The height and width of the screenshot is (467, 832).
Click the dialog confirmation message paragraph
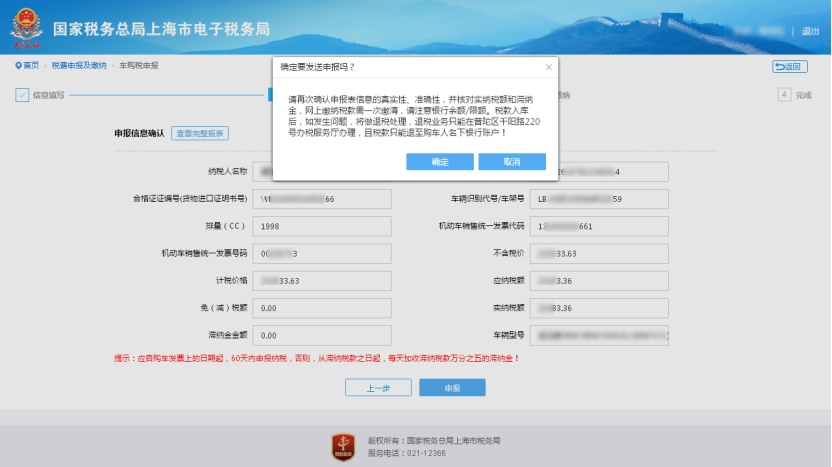point(414,116)
